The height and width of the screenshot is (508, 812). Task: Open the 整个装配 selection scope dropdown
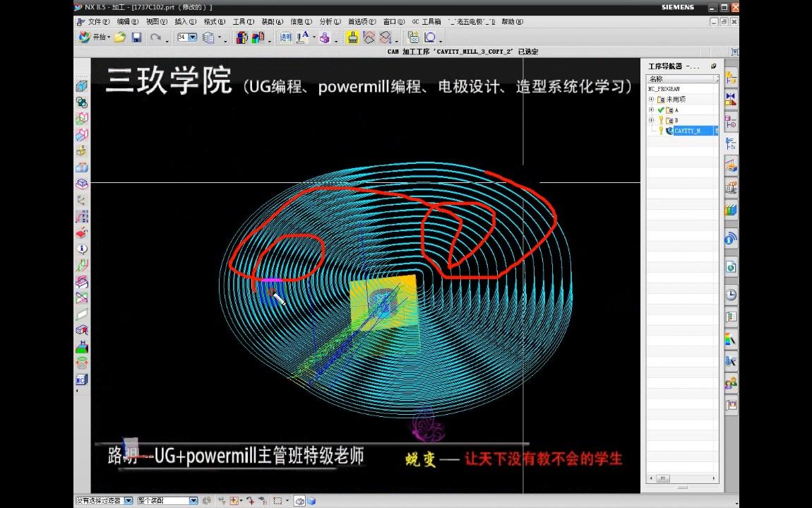coord(193,501)
